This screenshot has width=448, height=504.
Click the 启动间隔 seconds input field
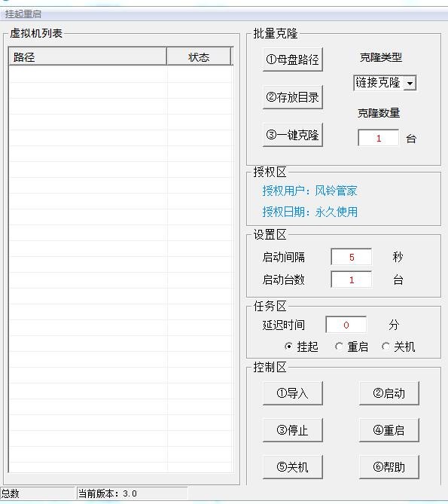click(x=352, y=257)
